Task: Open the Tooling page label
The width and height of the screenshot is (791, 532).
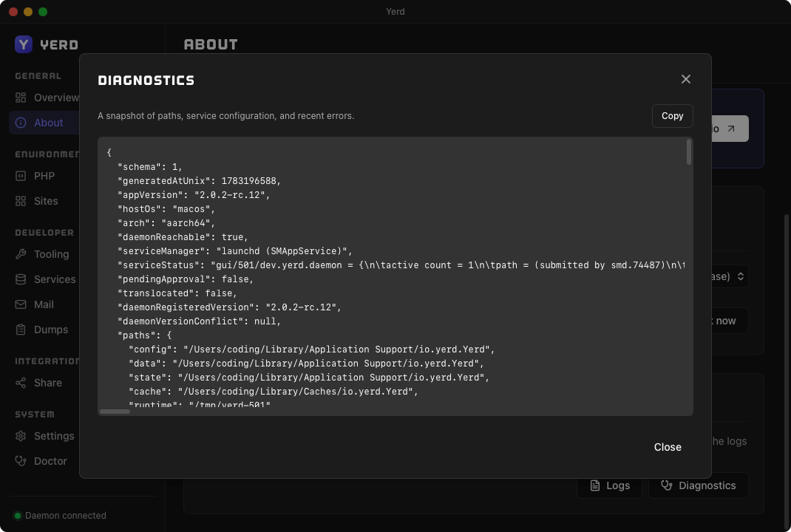Action: [52, 254]
